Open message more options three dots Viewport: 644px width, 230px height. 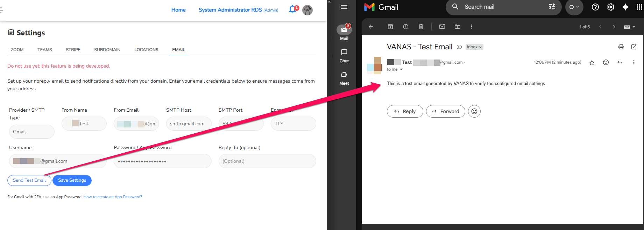pyautogui.click(x=634, y=62)
